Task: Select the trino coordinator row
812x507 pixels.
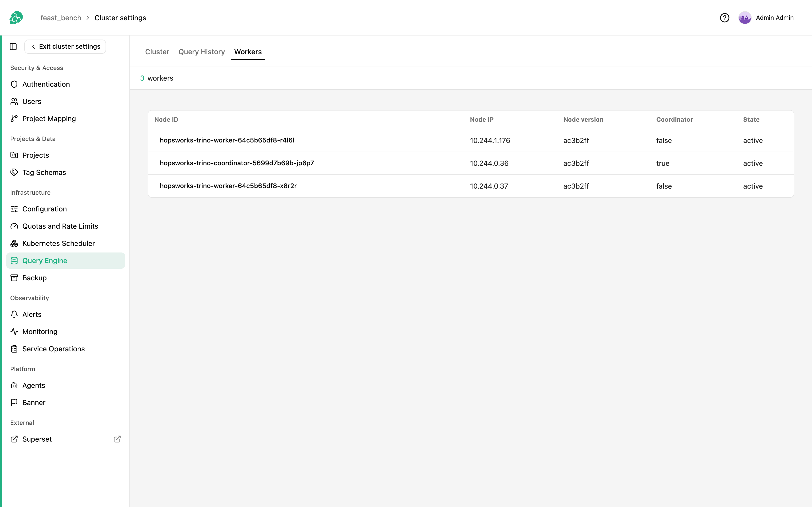Action: point(471,163)
